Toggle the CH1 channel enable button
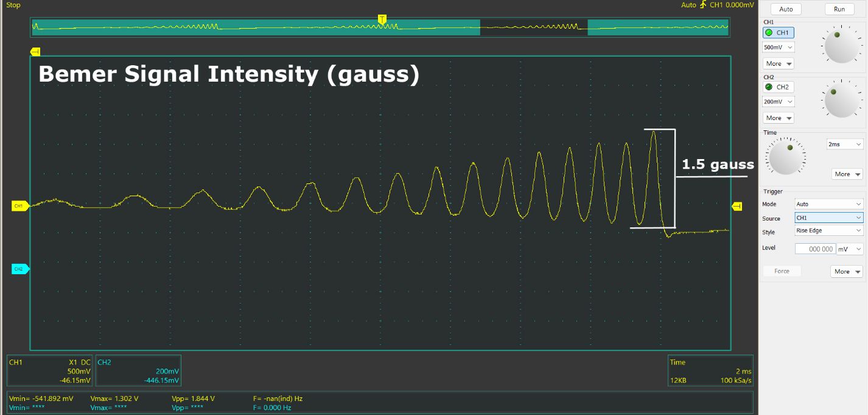The width and height of the screenshot is (868, 415). pyautogui.click(x=779, y=33)
